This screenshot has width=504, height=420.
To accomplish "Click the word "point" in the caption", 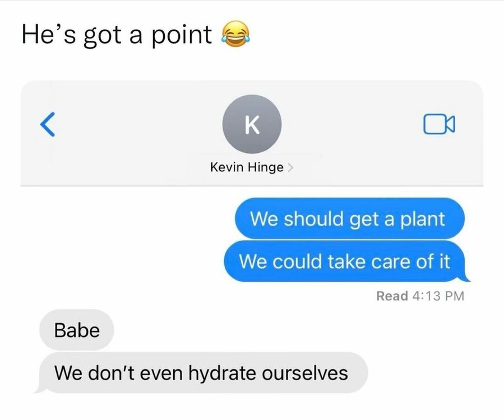I will (x=182, y=35).
